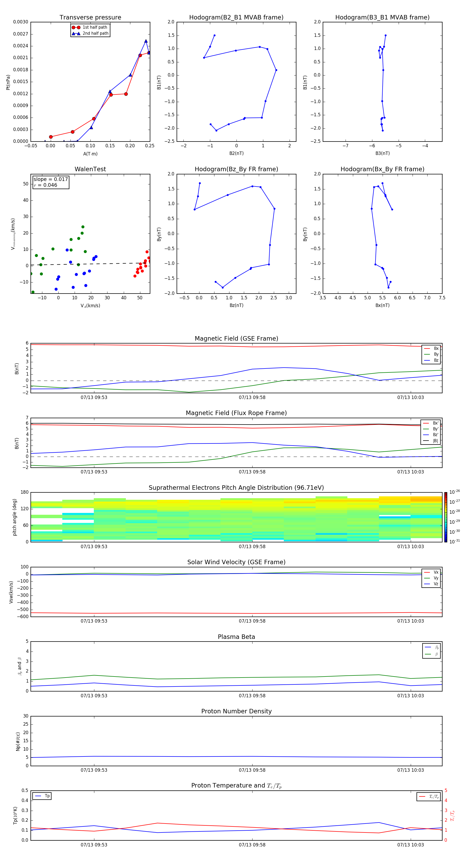The height and width of the screenshot is (868, 473).
Task: Click the "V_A(km/s)" x-axis label
Action: 90,306
